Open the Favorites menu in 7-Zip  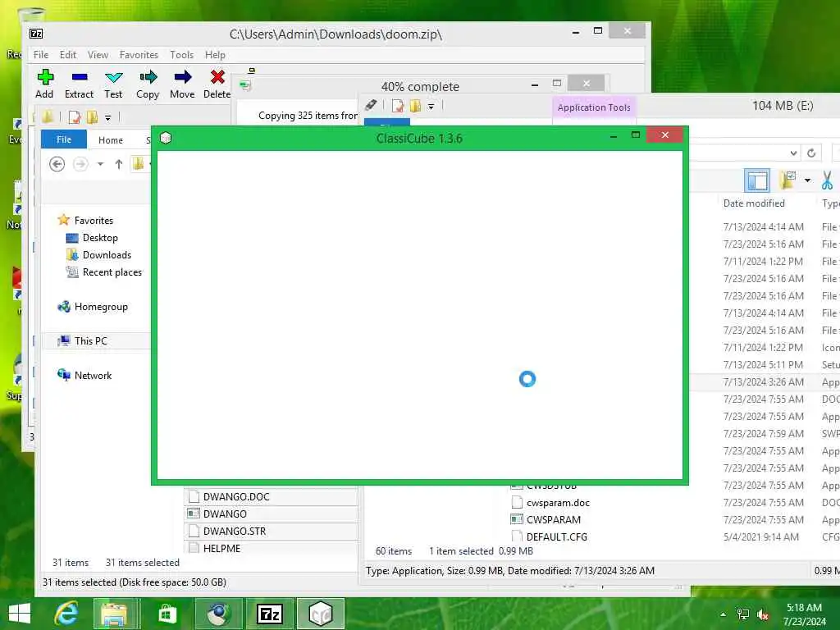pos(139,55)
